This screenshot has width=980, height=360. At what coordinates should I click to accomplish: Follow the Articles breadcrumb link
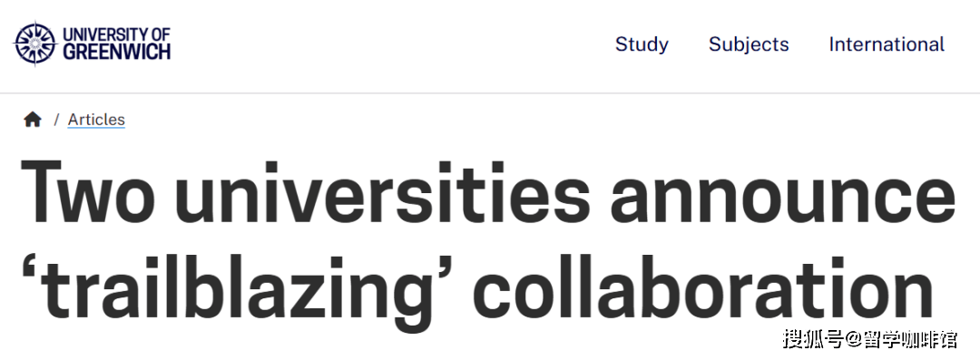click(96, 120)
